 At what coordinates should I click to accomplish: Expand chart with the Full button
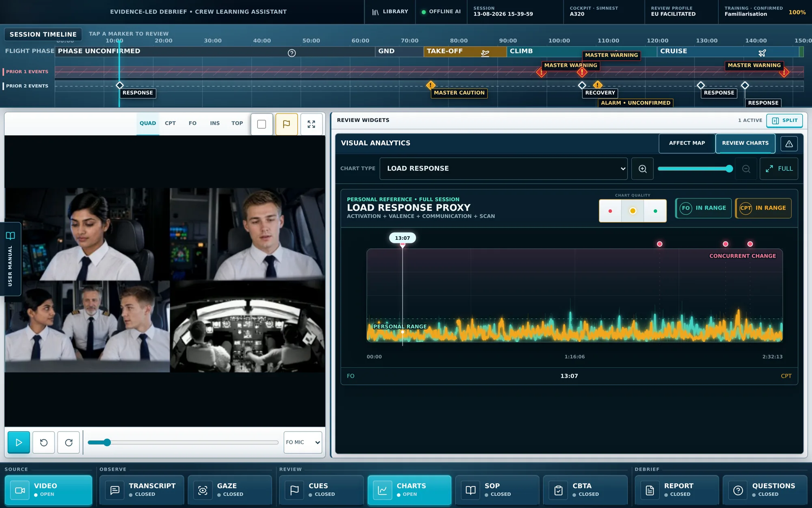click(779, 169)
